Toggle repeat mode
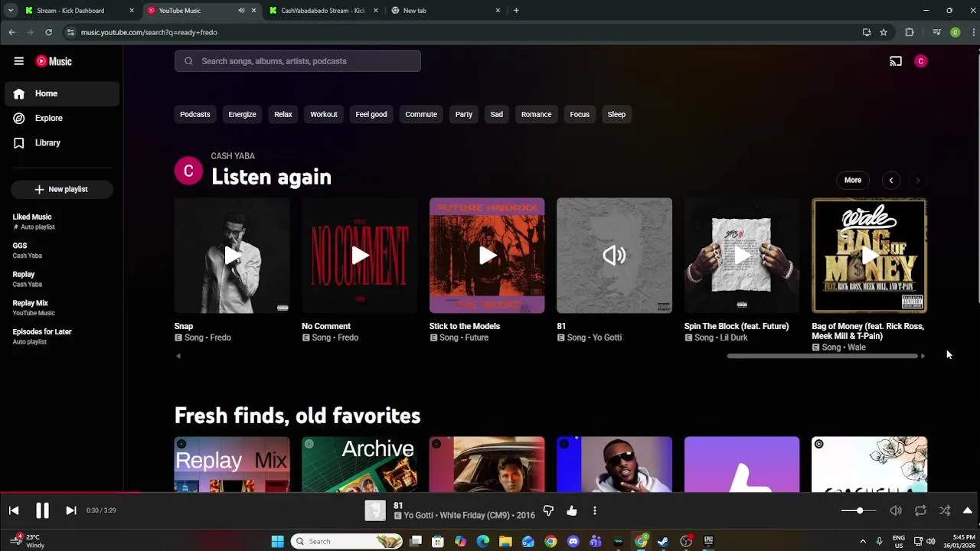This screenshot has width=980, height=551. [x=920, y=510]
